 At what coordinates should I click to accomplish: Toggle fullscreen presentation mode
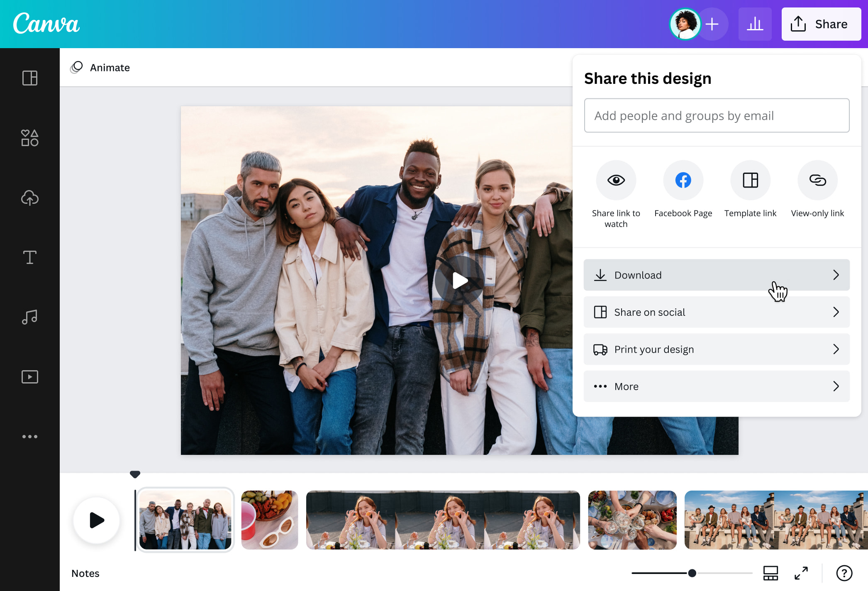pos(802,573)
